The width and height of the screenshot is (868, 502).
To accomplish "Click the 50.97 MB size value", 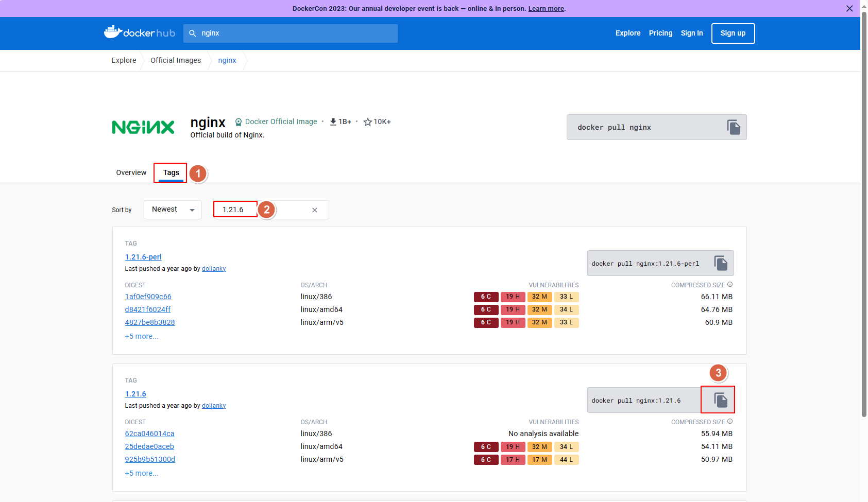I will coord(717,459).
